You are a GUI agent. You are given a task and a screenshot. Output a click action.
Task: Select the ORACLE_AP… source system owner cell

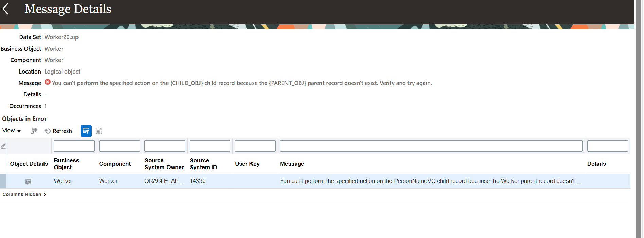(164, 181)
